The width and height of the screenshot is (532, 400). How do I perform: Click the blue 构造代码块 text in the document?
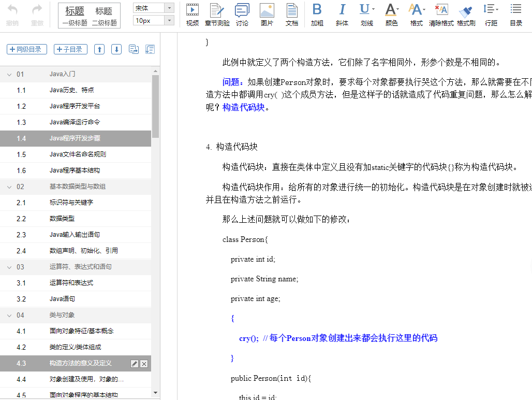pos(244,107)
